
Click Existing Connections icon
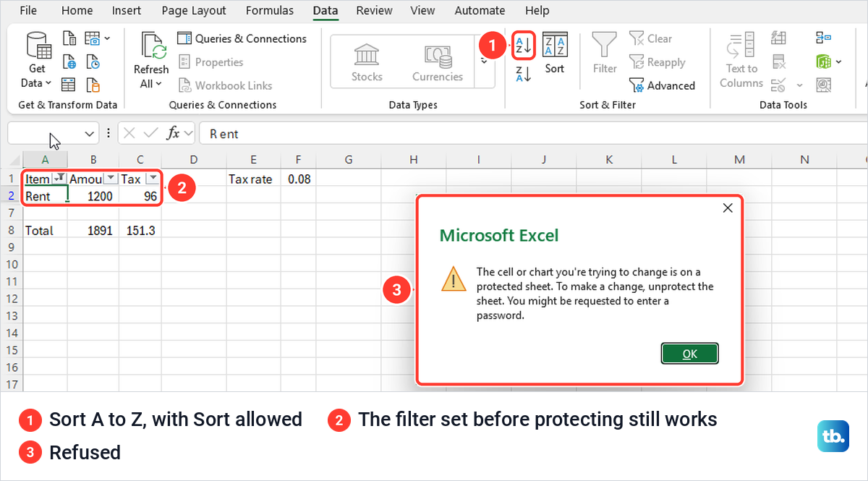(x=93, y=85)
